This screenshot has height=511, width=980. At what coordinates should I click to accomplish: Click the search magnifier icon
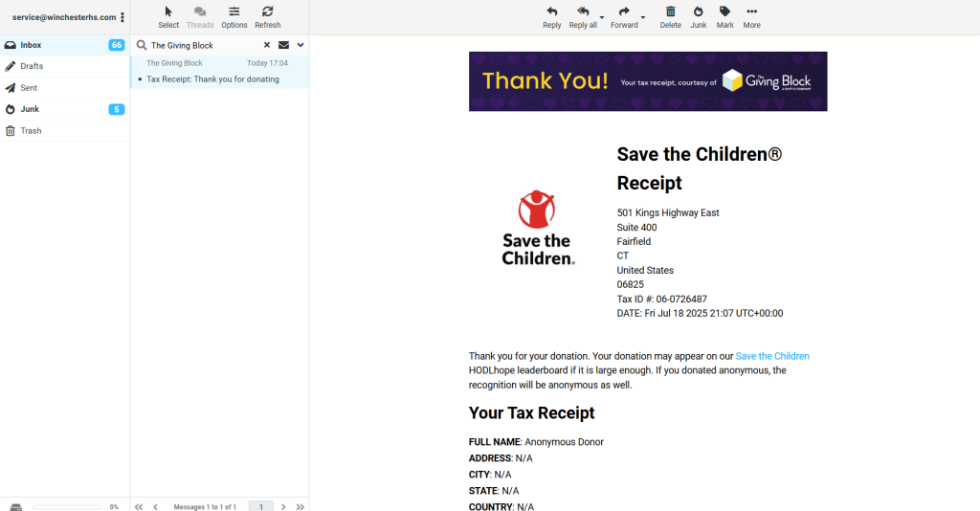[142, 45]
